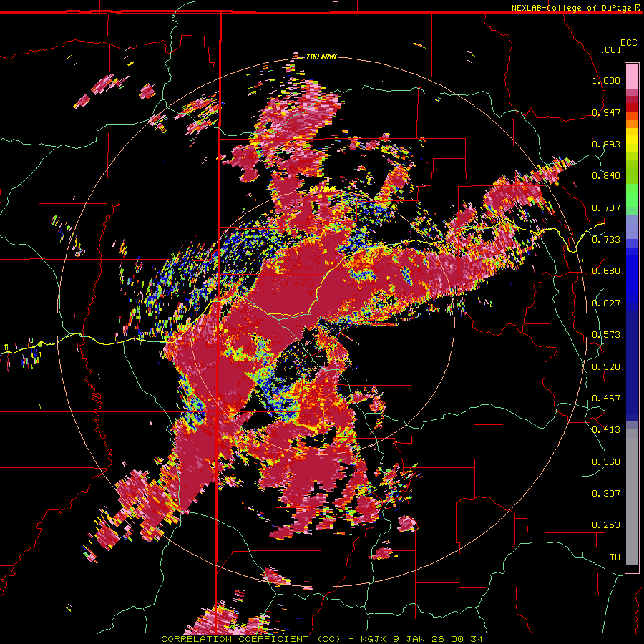
Task: Select the 0.573 legend value
Action: 606,335
